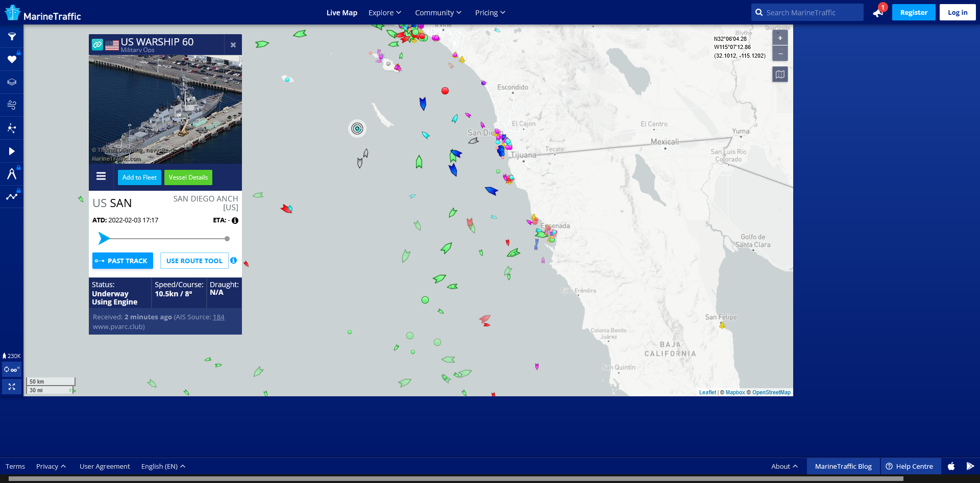The width and height of the screenshot is (980, 483).
Task: Select the red circle vessel marker
Action: [445, 91]
